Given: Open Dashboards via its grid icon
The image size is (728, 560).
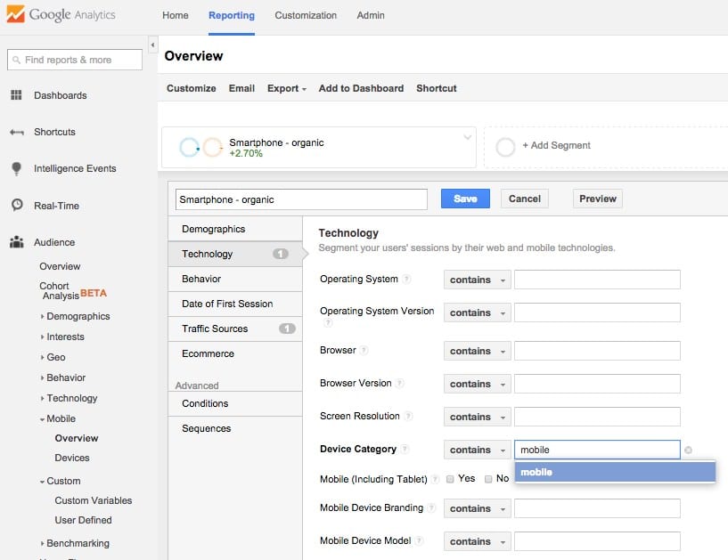Looking at the screenshot, I should pyautogui.click(x=16, y=95).
